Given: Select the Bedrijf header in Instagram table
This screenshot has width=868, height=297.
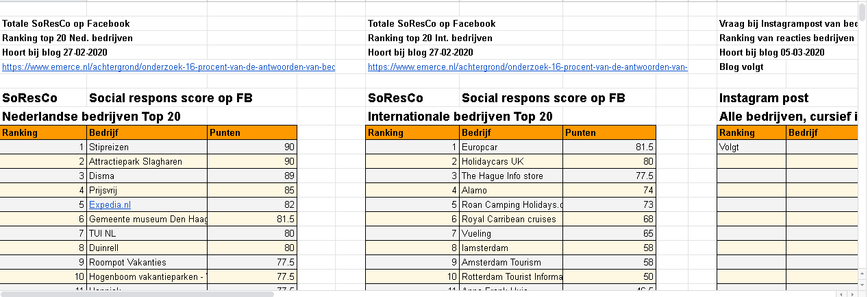Looking at the screenshot, I should 827,132.
